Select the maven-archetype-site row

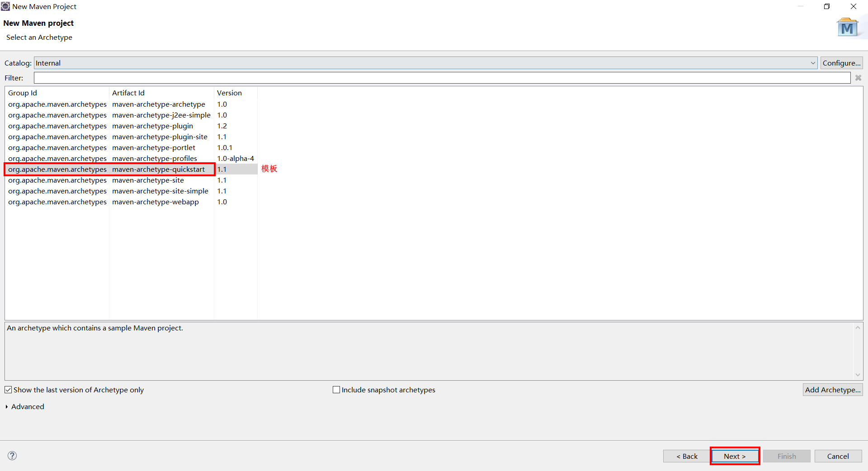(x=131, y=180)
